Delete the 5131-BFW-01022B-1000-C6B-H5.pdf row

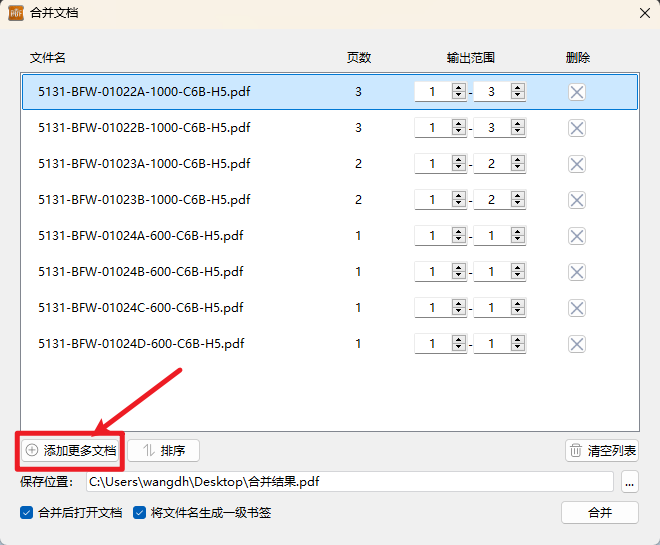click(577, 128)
